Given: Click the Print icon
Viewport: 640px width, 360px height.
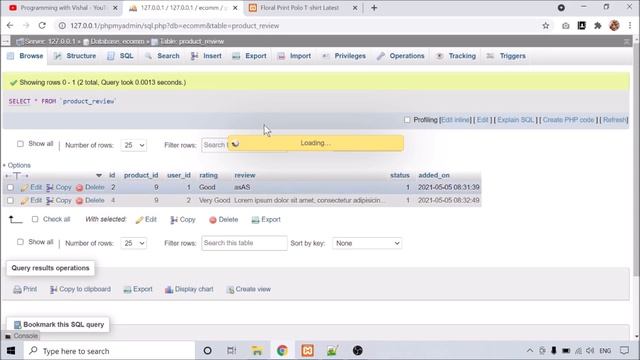Looking at the screenshot, I should [17, 289].
